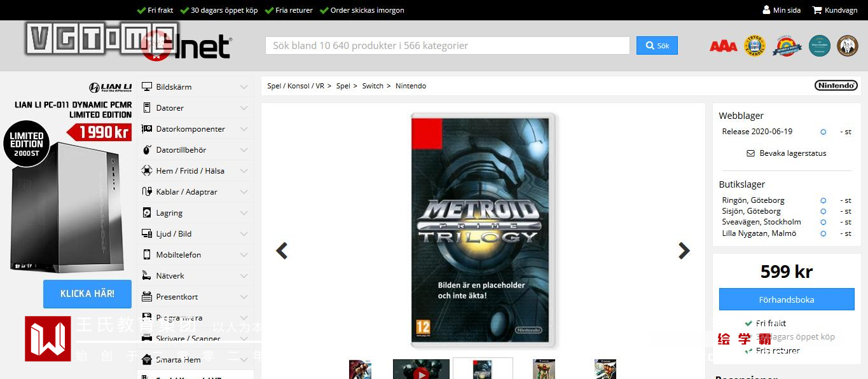Click the main Metroid Prime Trilogy cover image
The height and width of the screenshot is (379, 868).
pos(484,230)
